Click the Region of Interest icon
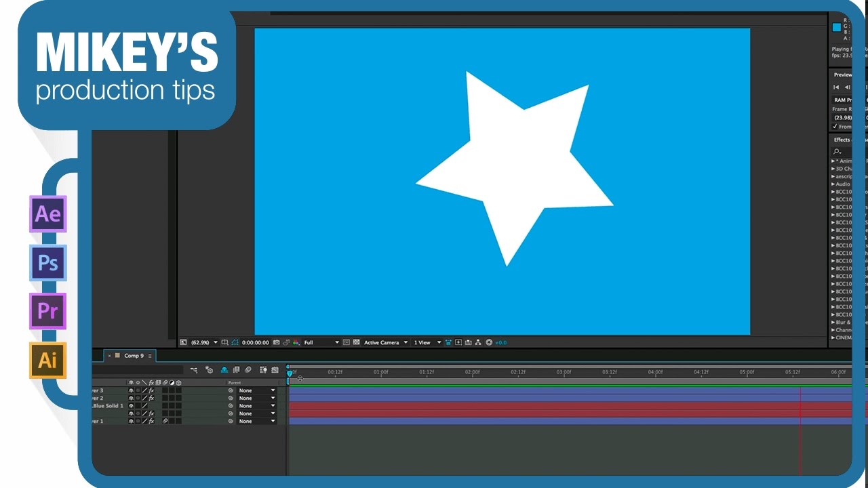The height and width of the screenshot is (488, 868). pyautogui.click(x=347, y=342)
